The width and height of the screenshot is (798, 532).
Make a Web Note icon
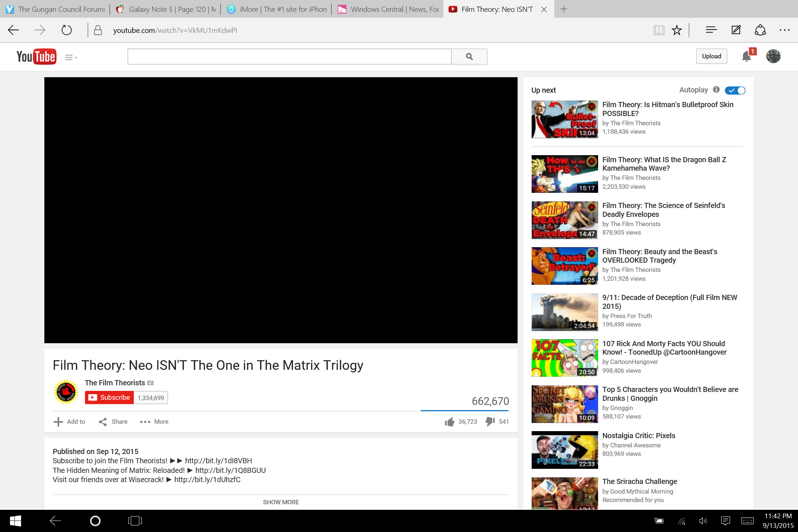(x=736, y=30)
